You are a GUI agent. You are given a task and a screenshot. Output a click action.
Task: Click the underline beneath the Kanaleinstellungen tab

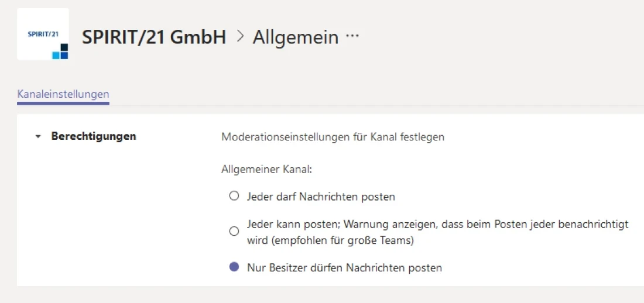(x=63, y=103)
